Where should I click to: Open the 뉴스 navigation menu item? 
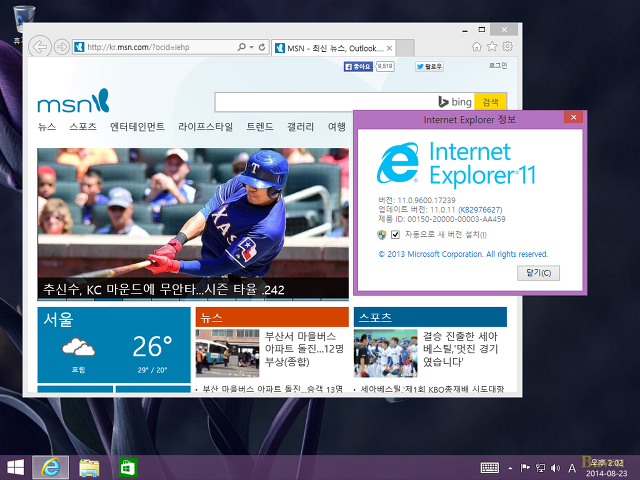[x=47, y=127]
